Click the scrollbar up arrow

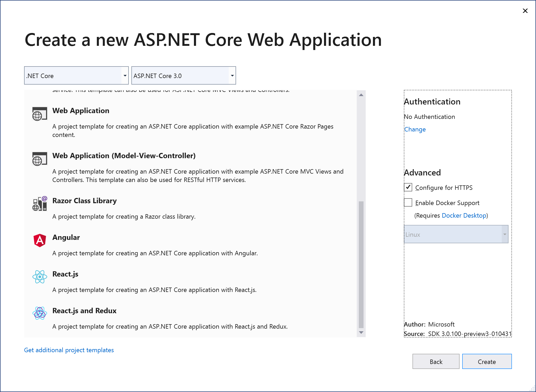[x=361, y=95]
